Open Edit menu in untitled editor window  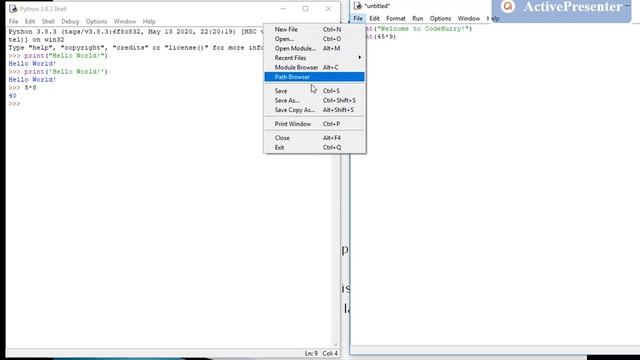pyautogui.click(x=374, y=18)
